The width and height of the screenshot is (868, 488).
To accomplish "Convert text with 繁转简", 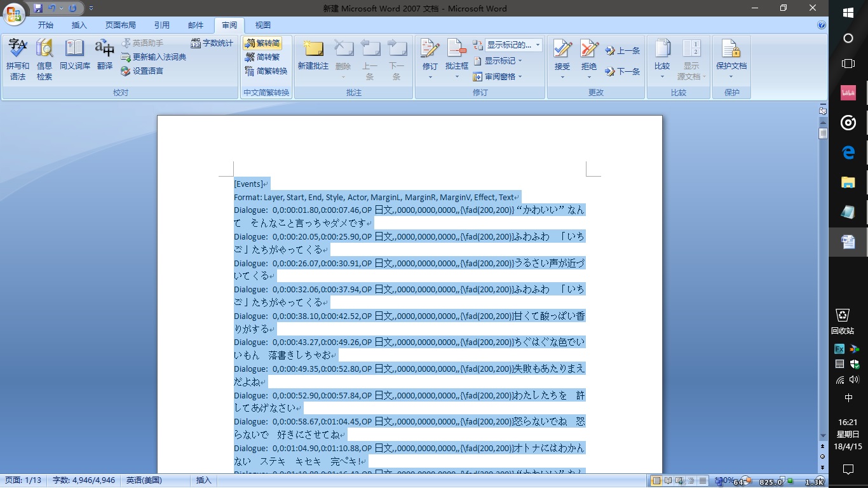I will (x=262, y=43).
